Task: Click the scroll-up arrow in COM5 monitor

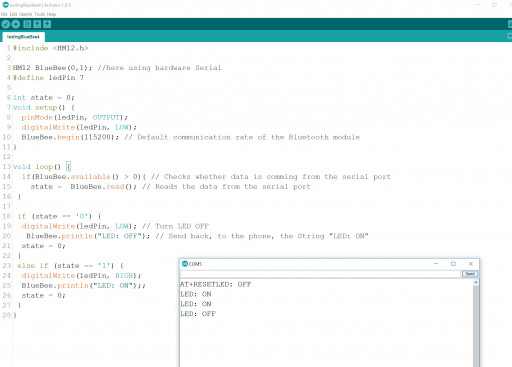Action: point(476,283)
